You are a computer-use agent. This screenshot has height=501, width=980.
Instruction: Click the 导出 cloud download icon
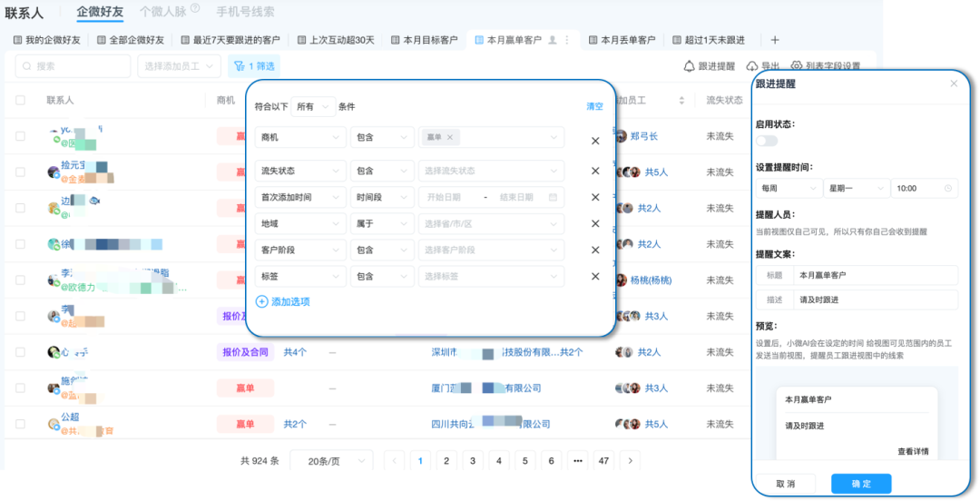point(752,65)
